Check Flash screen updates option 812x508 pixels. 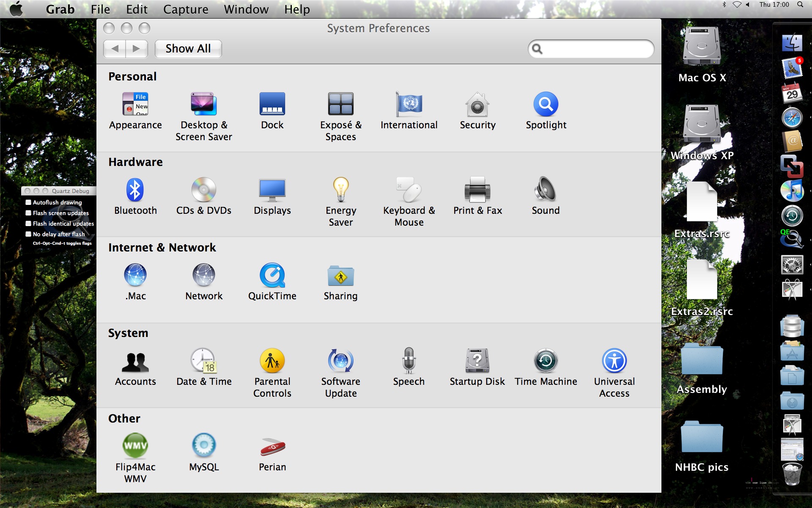(28, 213)
